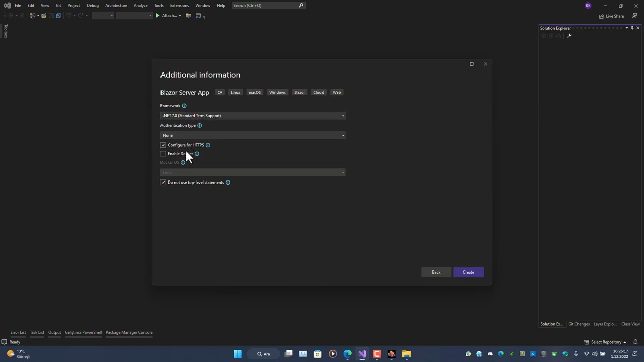Open the disabled Docker OS dropdown

click(253, 172)
